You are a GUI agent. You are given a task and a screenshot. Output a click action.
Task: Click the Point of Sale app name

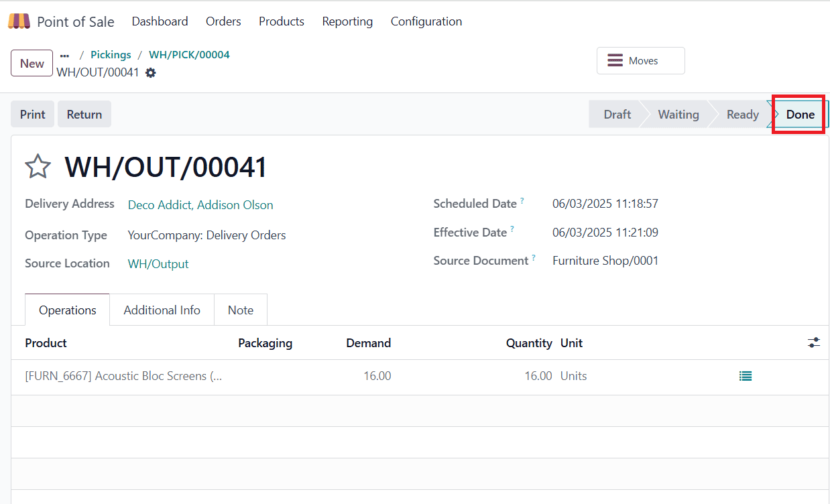click(x=76, y=21)
